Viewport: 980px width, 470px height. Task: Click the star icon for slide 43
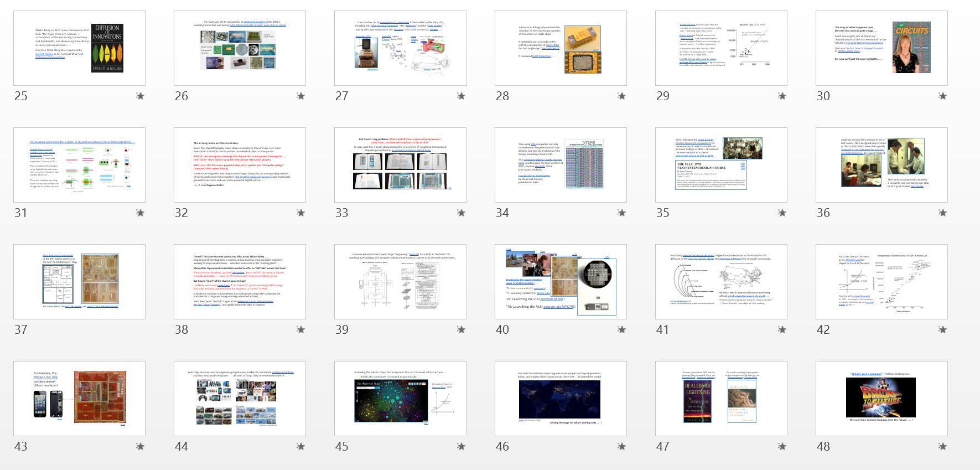(x=140, y=447)
